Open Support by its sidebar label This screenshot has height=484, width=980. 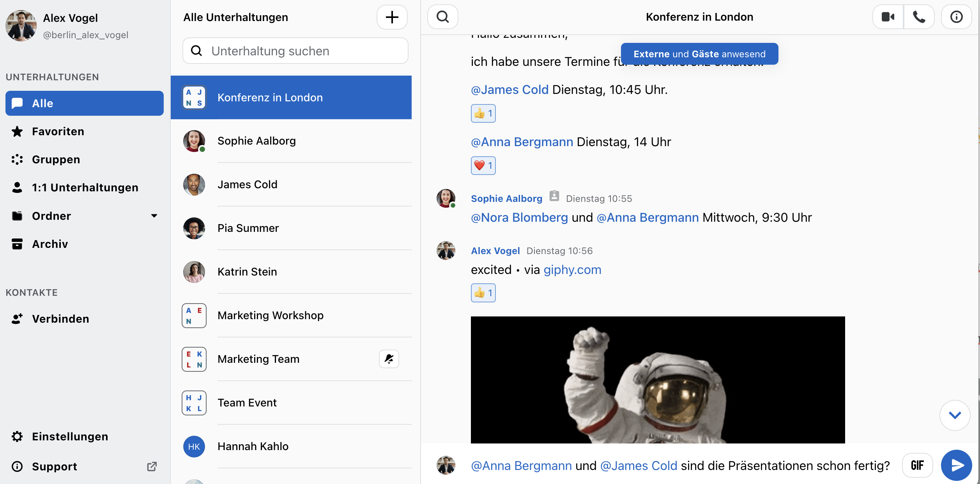(55, 466)
